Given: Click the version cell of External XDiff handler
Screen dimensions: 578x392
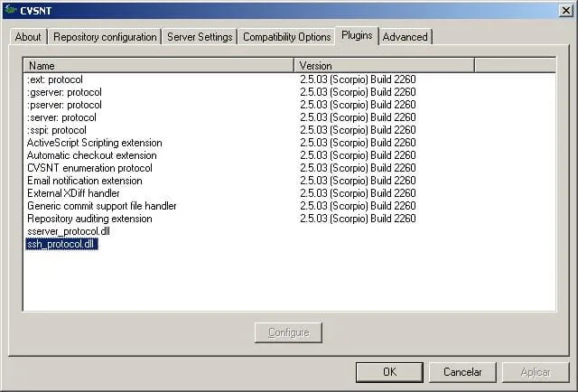Looking at the screenshot, I should point(358,193).
